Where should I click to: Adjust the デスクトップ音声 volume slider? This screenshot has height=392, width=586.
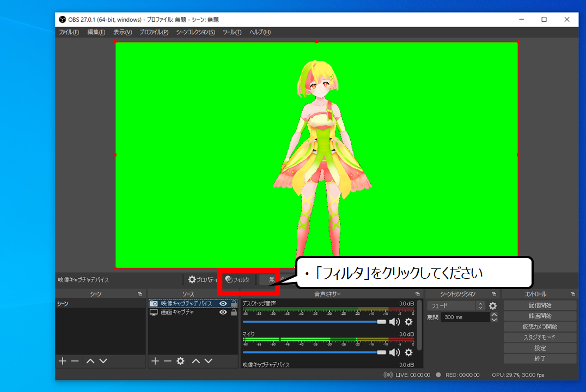(x=314, y=322)
